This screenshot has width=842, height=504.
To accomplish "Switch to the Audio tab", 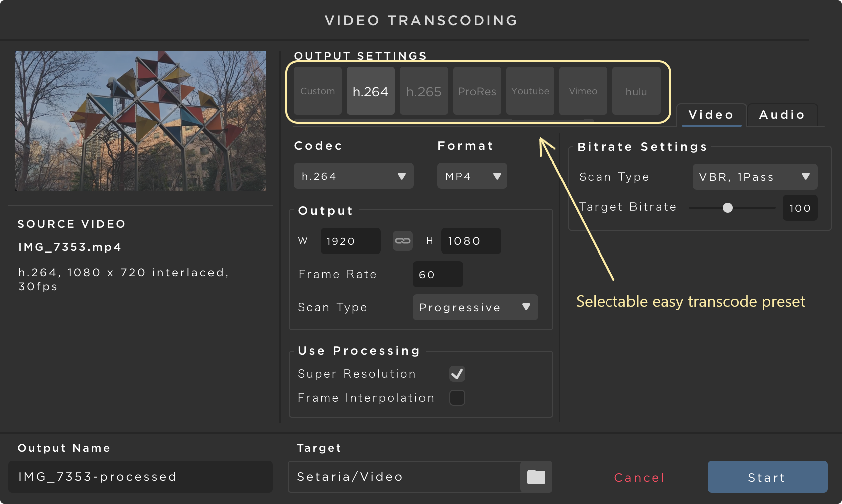I will click(782, 115).
